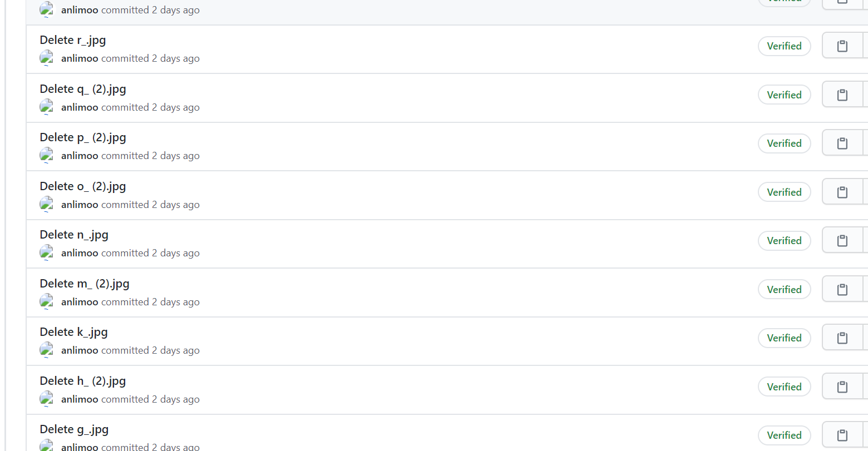Open the Delete m_ (2).jpg commit

tap(84, 284)
